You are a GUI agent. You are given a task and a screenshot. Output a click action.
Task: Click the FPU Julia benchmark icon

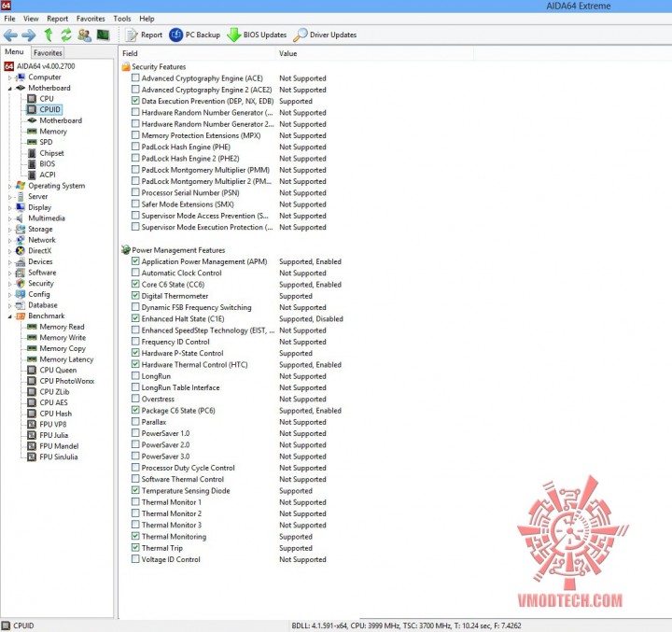point(32,435)
